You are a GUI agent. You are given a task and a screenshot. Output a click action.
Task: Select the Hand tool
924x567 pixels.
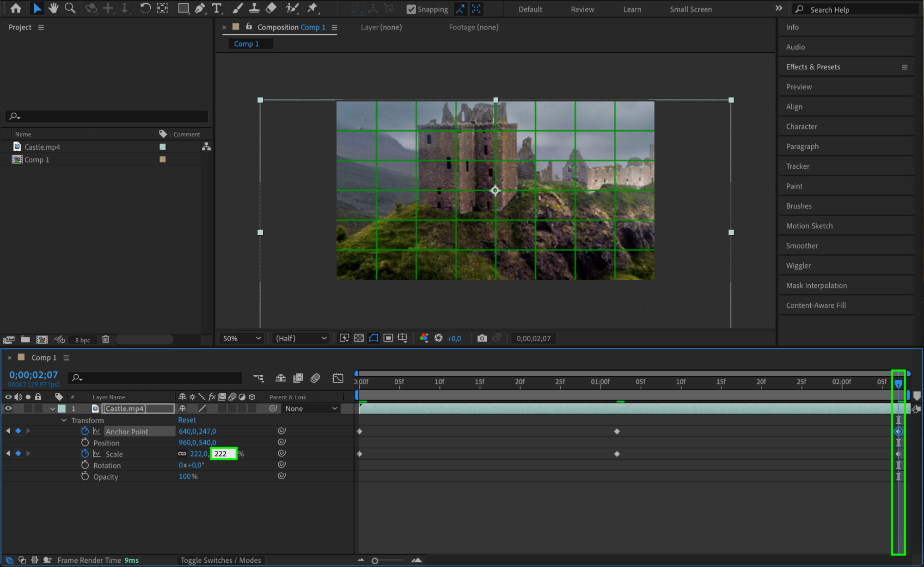53,8
